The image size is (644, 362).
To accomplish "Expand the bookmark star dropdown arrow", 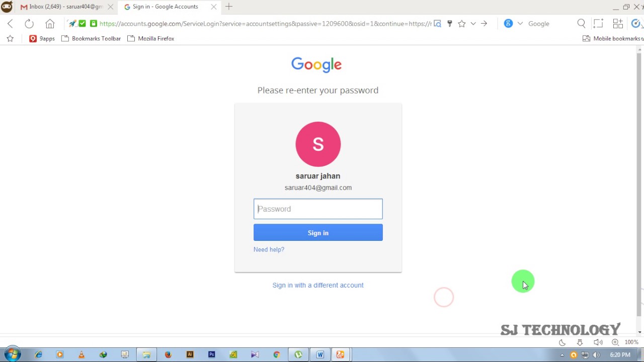I will 473,24.
